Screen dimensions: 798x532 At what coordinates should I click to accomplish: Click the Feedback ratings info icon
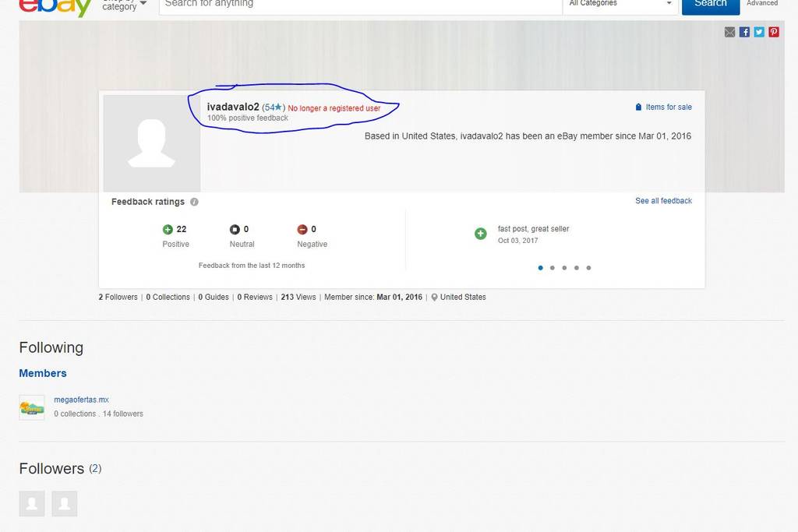click(x=194, y=202)
